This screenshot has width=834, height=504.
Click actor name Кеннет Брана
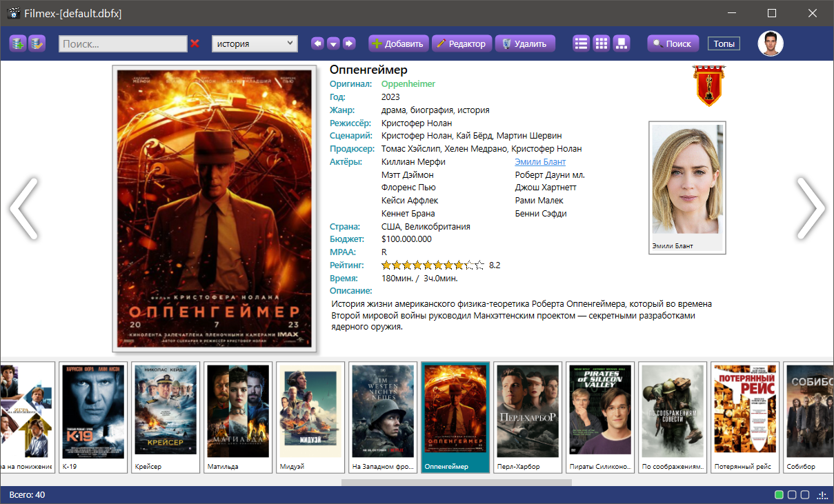[408, 214]
